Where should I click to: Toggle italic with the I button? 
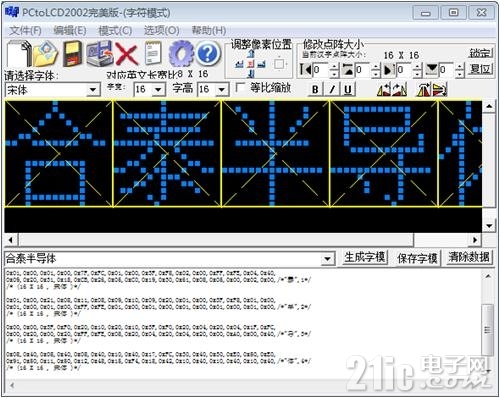coord(332,89)
